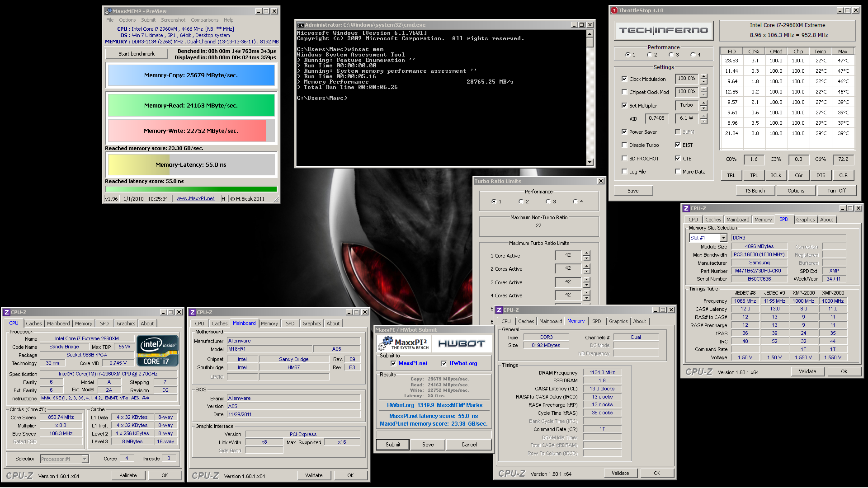
Task: Adjust the 2 Cores Active ratio spinner
Action: tap(586, 269)
